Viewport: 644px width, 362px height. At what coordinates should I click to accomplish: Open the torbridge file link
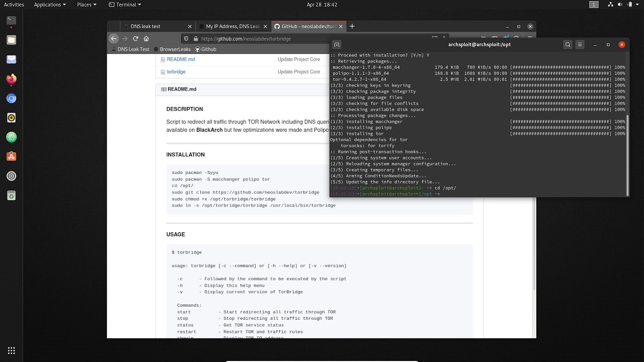click(x=176, y=72)
